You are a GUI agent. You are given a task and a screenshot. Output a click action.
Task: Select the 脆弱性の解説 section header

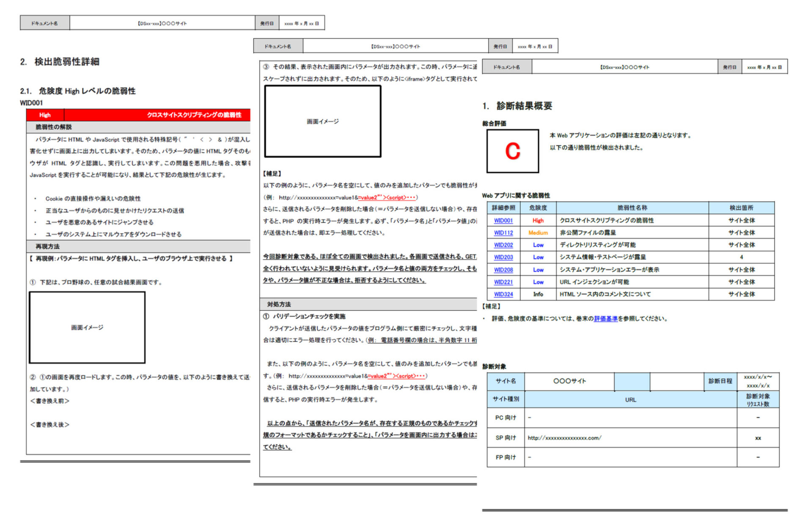[x=138, y=127]
